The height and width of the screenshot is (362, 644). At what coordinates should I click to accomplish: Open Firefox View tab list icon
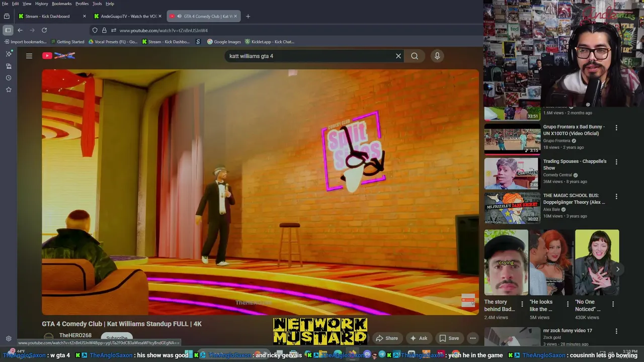pos(7,16)
